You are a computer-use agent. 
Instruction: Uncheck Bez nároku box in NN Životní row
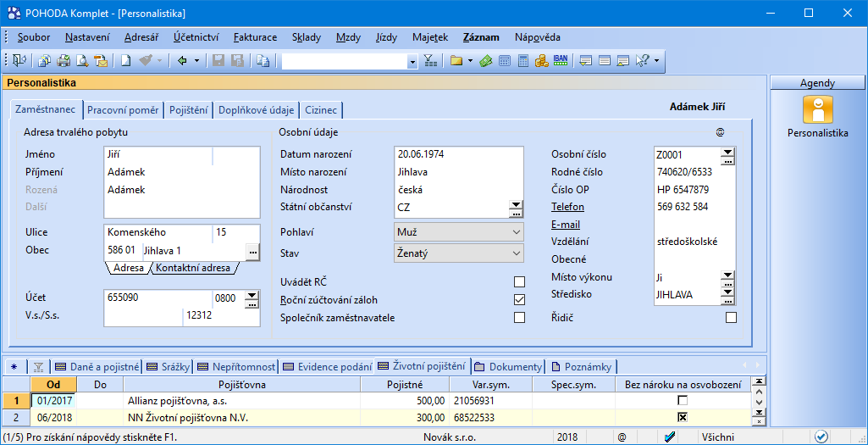[683, 417]
